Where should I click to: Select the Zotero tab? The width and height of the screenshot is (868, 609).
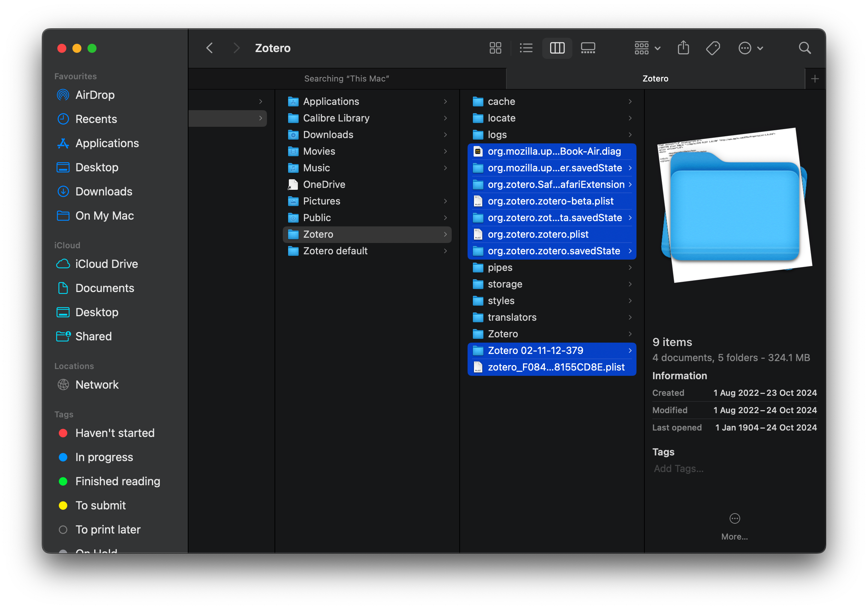point(655,79)
